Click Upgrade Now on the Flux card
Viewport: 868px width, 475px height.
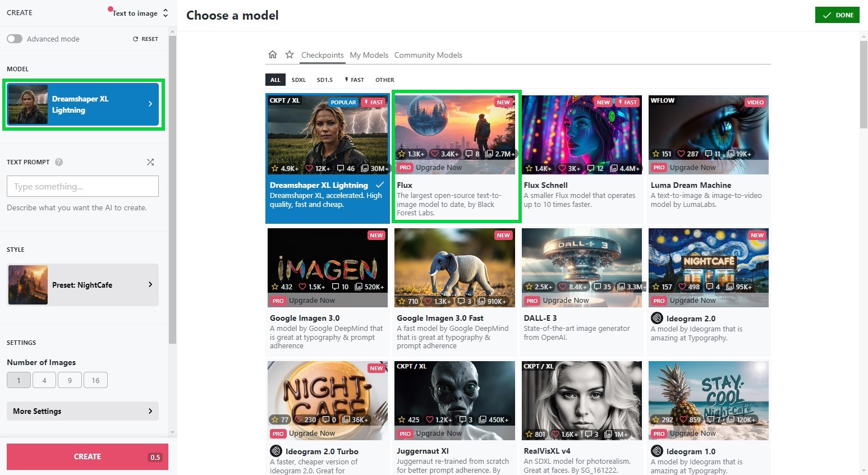tap(439, 168)
